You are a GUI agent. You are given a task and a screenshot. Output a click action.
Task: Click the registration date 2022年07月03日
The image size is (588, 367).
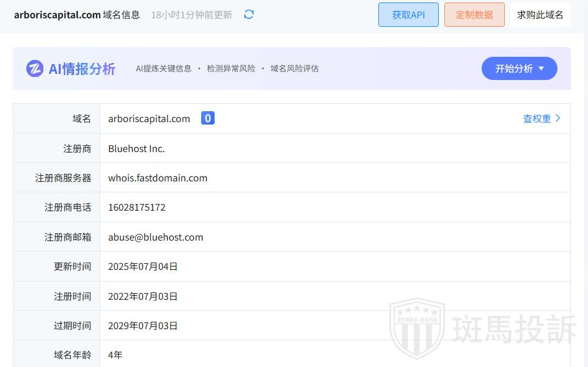coord(143,296)
